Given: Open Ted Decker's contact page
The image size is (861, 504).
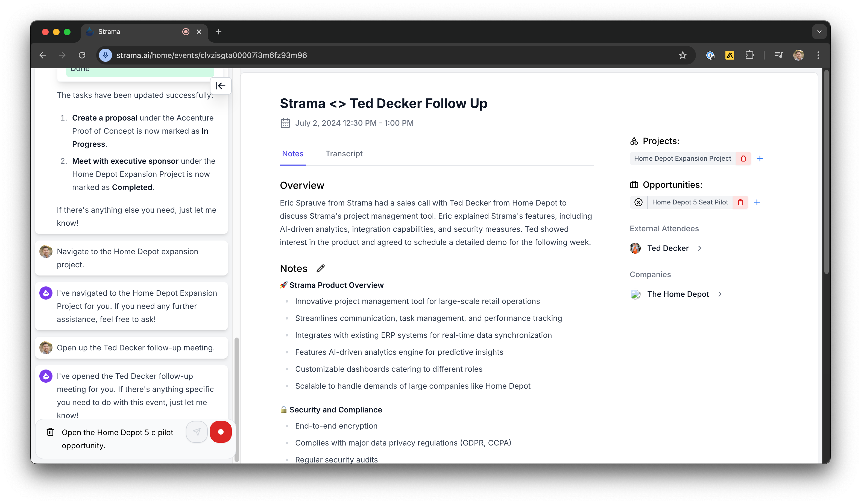Looking at the screenshot, I should [x=667, y=248].
